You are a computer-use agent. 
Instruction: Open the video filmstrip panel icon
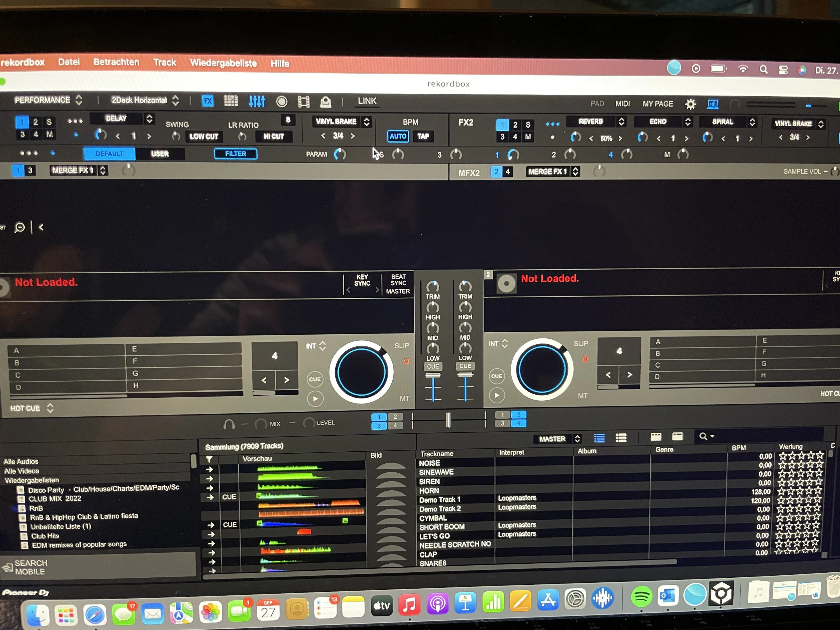(304, 102)
